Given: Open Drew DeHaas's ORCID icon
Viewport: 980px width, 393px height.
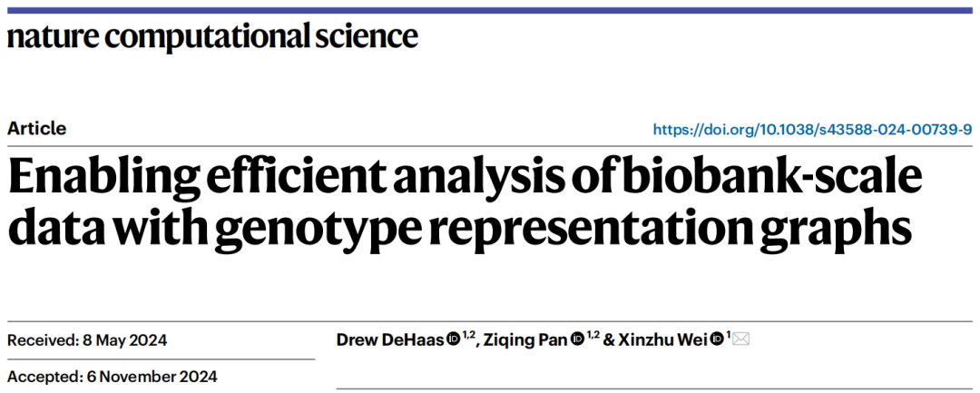Looking at the screenshot, I should [454, 339].
